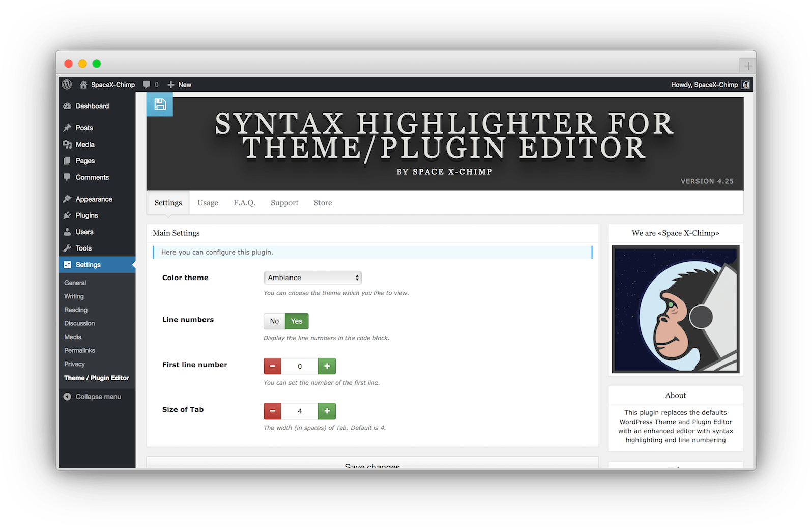Click the Media library icon
Image resolution: width=812 pixels, height=527 pixels.
pos(67,144)
